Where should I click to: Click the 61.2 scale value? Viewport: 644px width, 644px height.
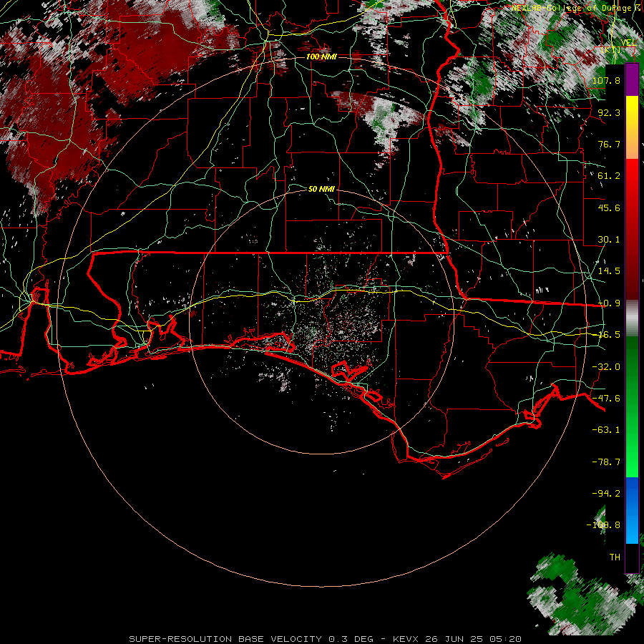coord(609,176)
